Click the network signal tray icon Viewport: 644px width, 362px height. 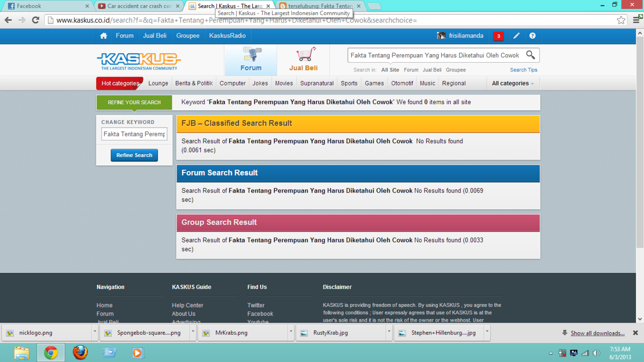pyautogui.click(x=585, y=353)
